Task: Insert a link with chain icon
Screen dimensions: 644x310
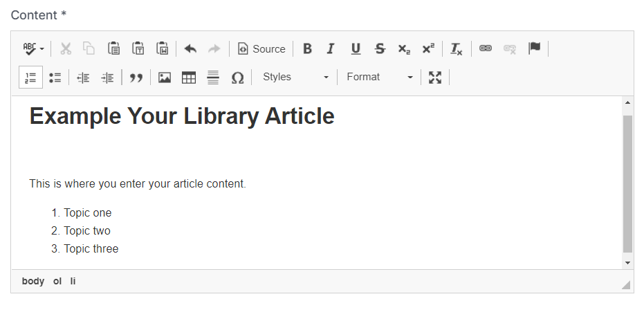Action: [x=486, y=49]
